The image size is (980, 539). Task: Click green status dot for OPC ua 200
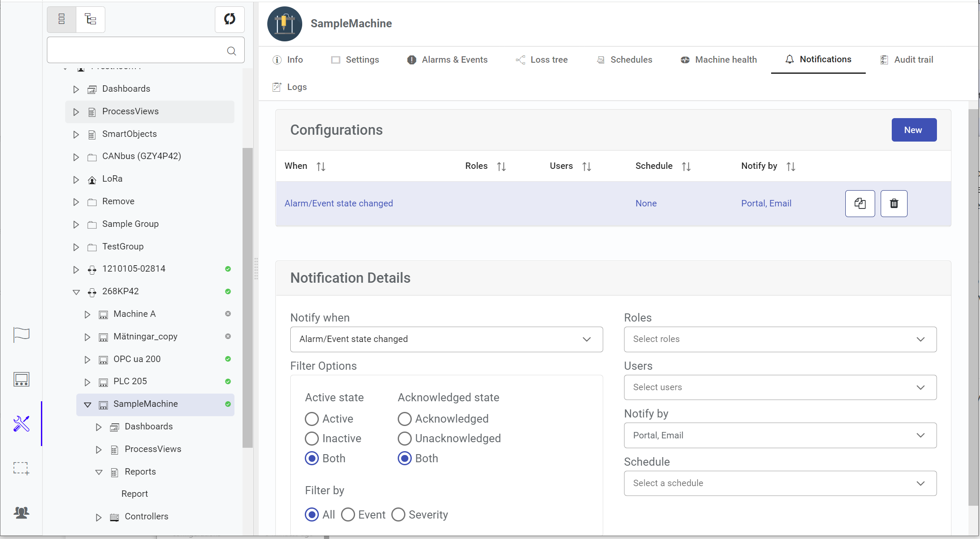[x=228, y=359]
